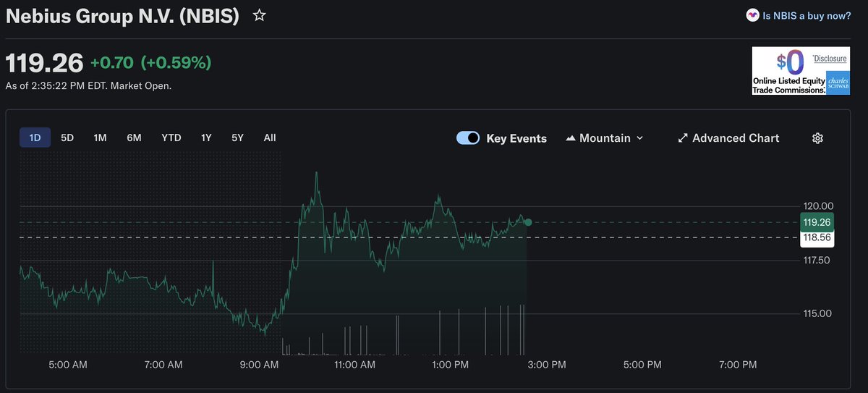The width and height of the screenshot is (868, 393).
Task: Choose the YTD time range
Action: pos(171,138)
